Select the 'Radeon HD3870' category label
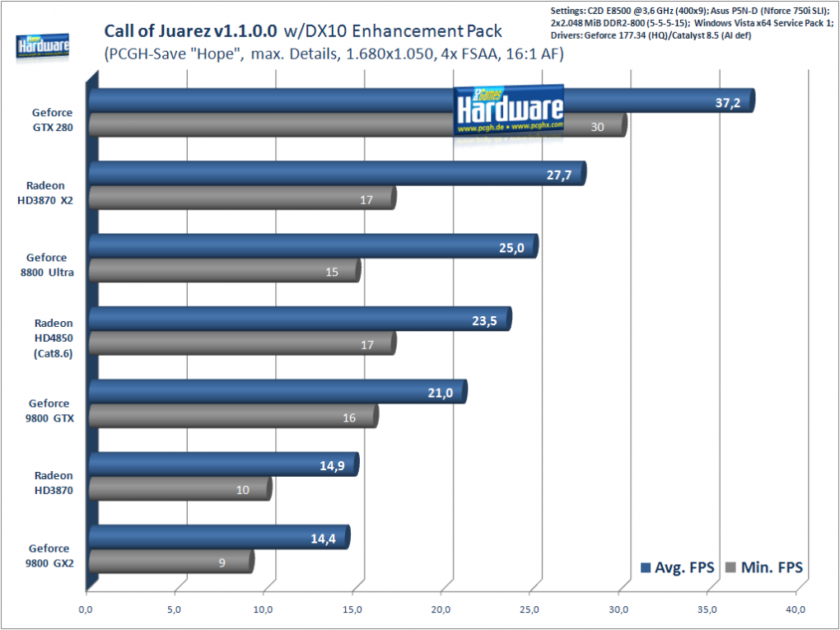 54,483
